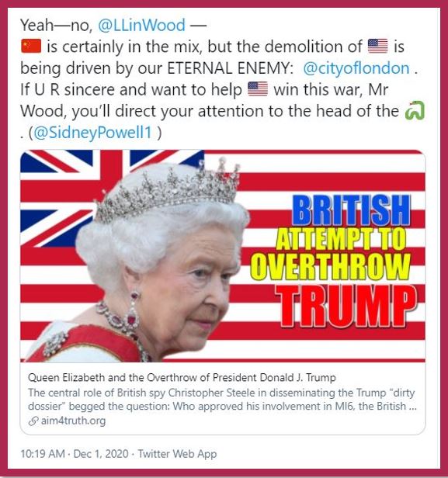The image size is (448, 478).
Task: Click the 10:19 AM timestamp
Action: [x=43, y=454]
